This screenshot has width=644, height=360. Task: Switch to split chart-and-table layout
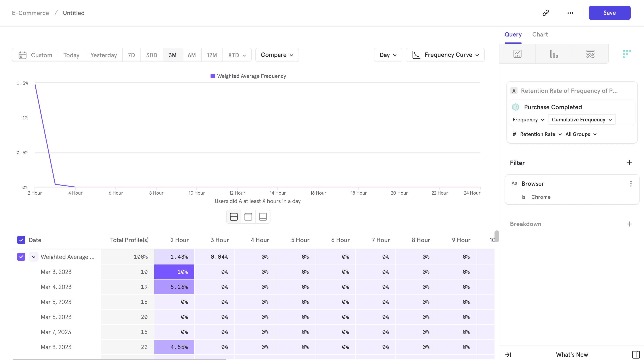tap(234, 216)
